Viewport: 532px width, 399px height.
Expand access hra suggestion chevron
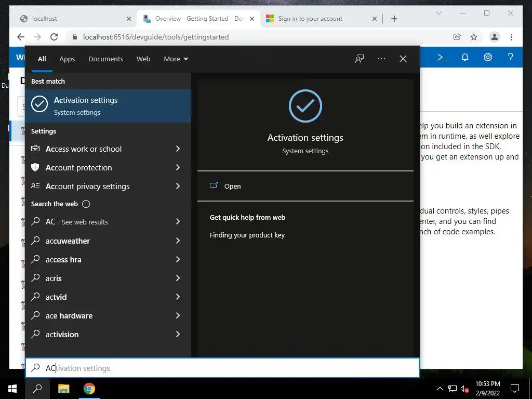[x=178, y=259]
